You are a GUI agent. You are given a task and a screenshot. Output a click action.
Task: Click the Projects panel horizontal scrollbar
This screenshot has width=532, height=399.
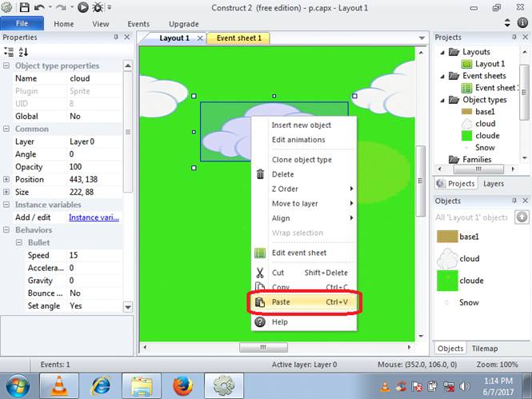pyautogui.click(x=478, y=169)
